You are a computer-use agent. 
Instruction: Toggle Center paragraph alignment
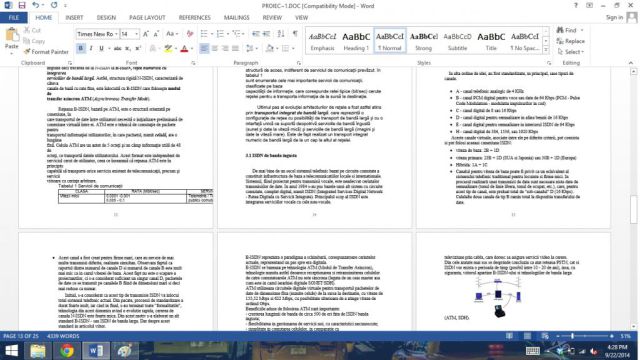coord(214,49)
